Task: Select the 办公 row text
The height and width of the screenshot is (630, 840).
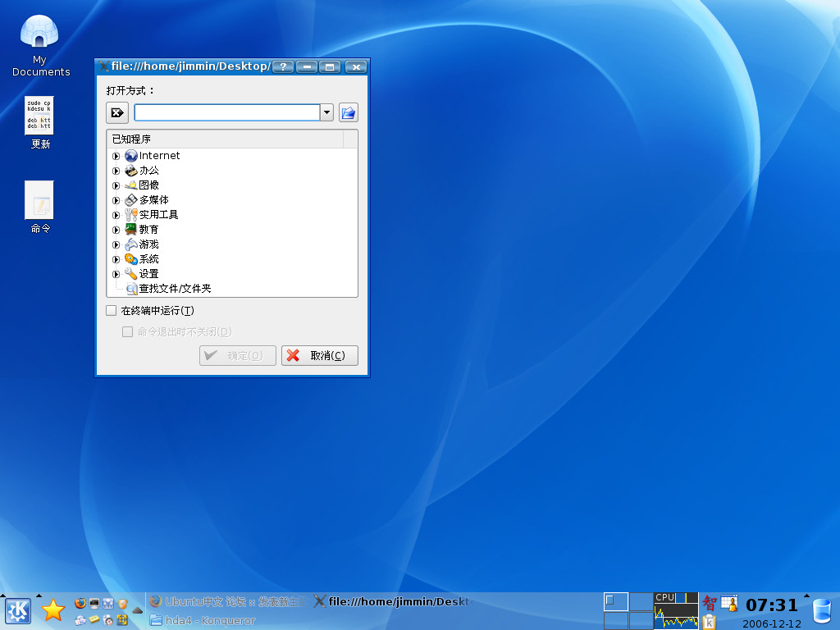Action: pyautogui.click(x=149, y=171)
